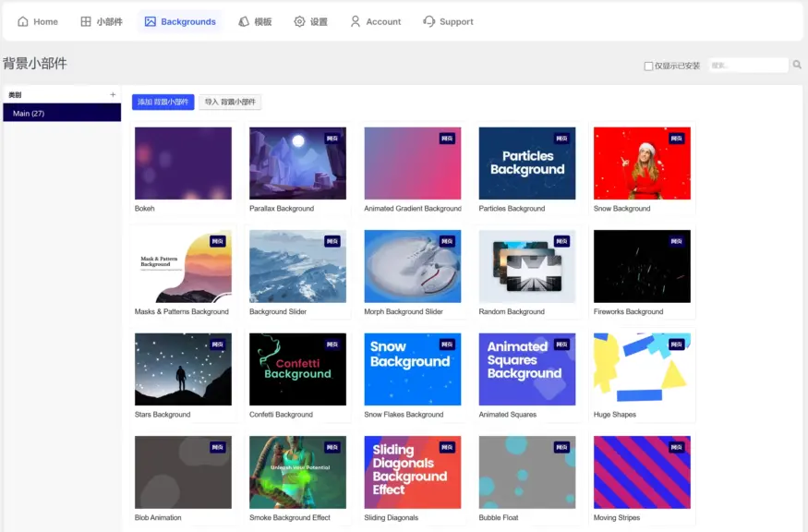This screenshot has height=532, width=808.
Task: Switch to the 模板 text tab
Action: pyautogui.click(x=262, y=21)
